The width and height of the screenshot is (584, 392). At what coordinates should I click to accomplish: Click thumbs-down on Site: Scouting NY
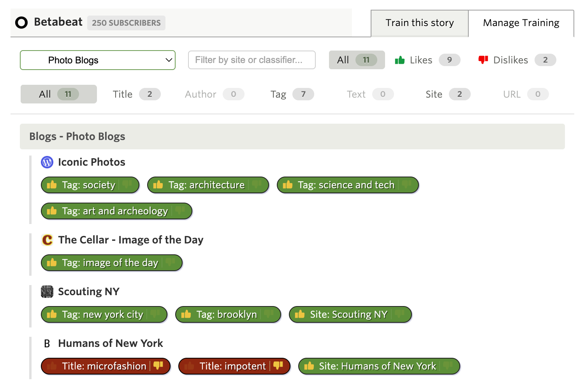(x=399, y=315)
